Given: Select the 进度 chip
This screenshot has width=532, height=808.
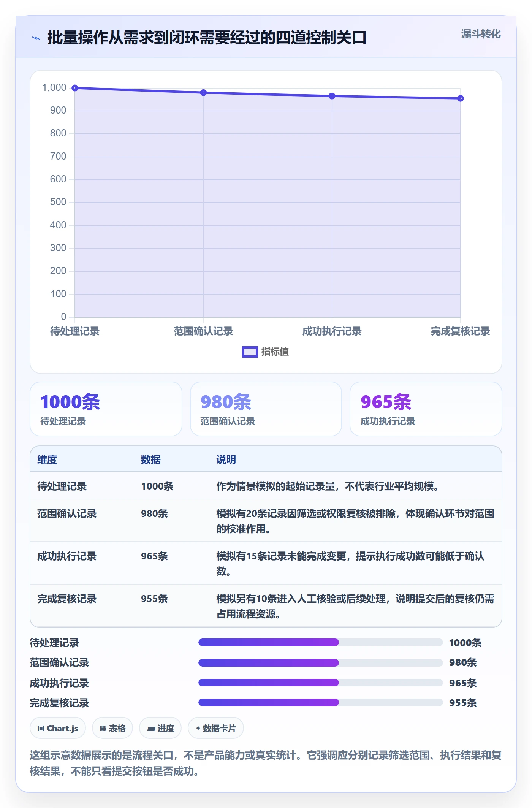Looking at the screenshot, I should pos(160,728).
